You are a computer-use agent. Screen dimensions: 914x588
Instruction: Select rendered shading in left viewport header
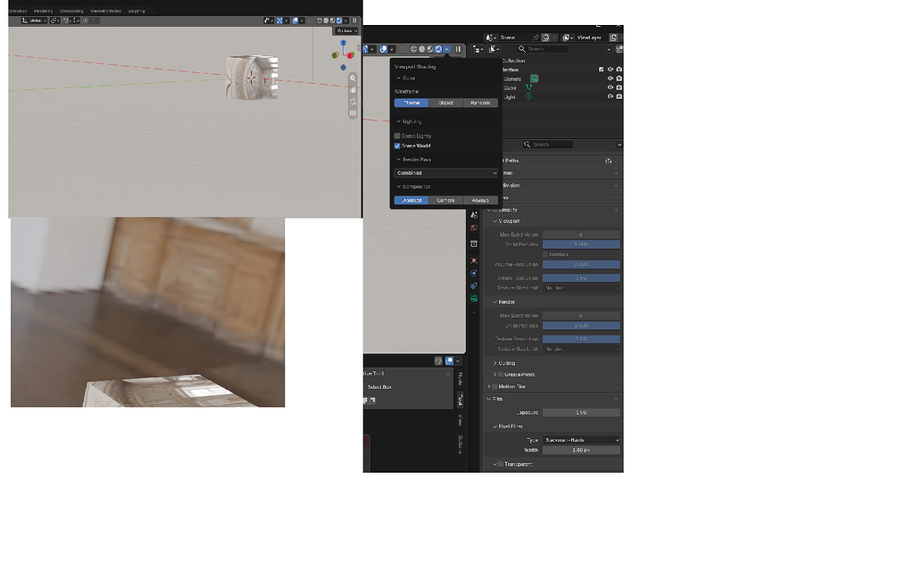coord(339,21)
